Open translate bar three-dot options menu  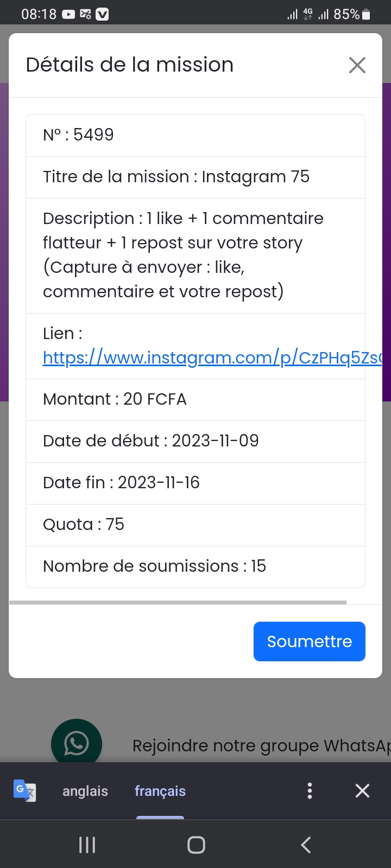click(310, 790)
